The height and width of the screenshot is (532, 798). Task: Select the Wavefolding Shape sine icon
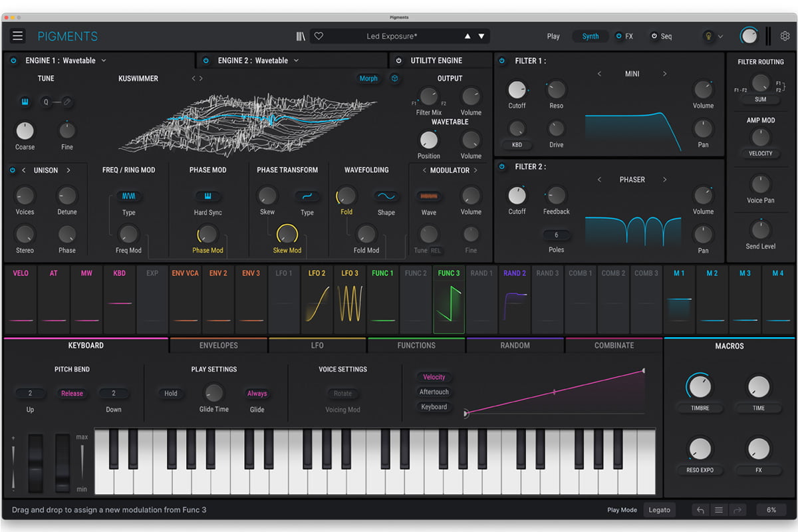pyautogui.click(x=386, y=196)
